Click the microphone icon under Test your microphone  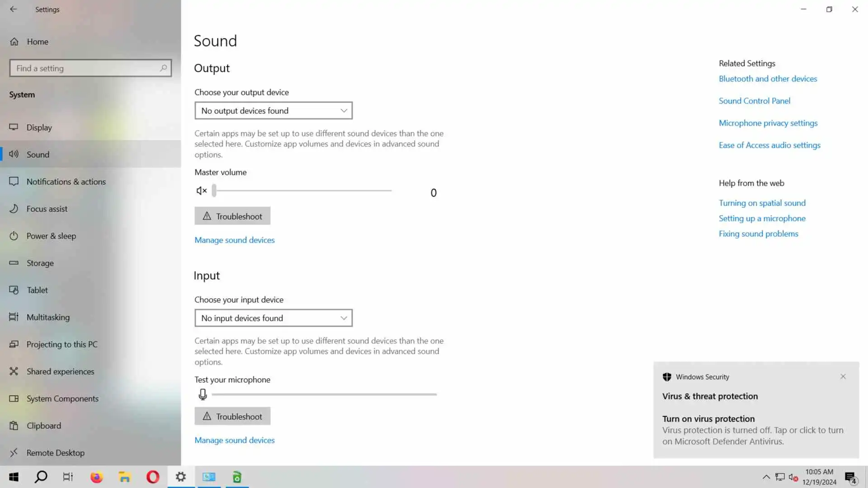point(203,394)
